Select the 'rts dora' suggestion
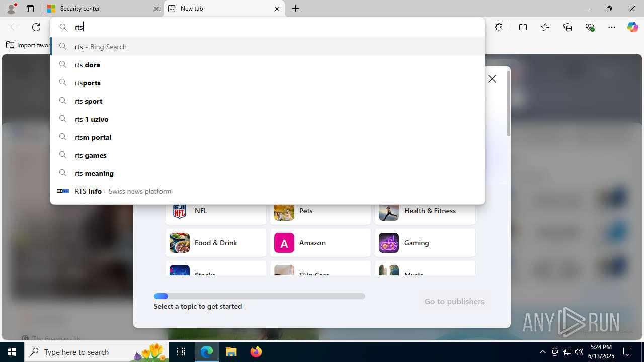 pos(267,65)
